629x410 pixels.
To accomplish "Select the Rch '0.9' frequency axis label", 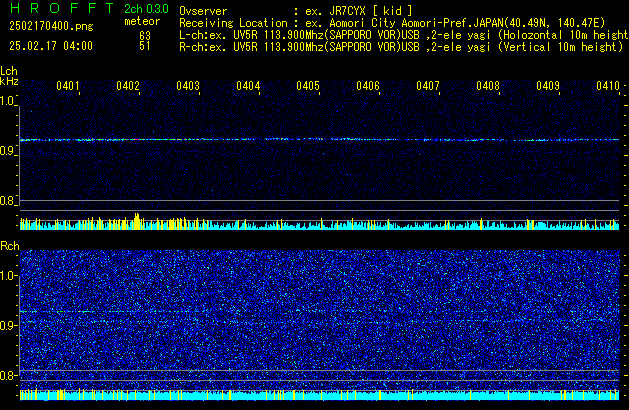I will [x=7, y=325].
